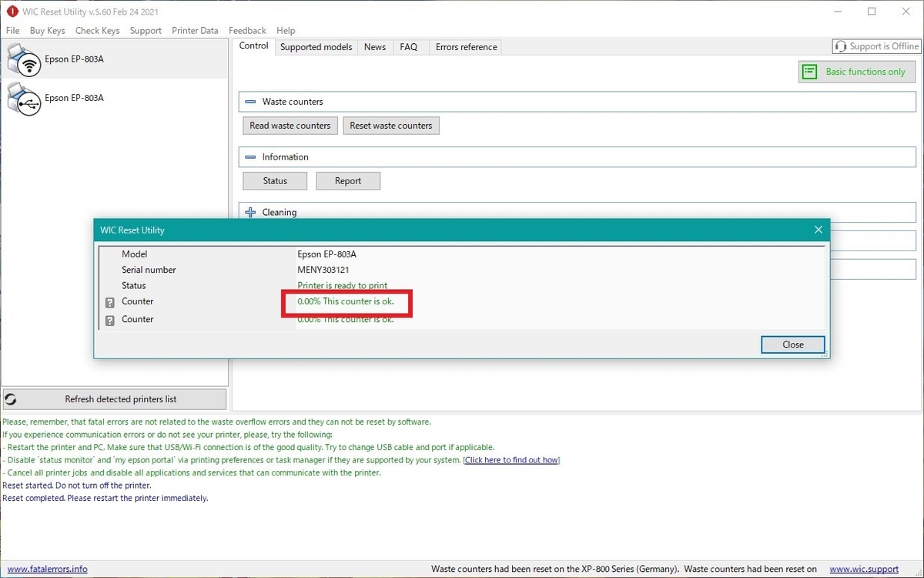The height and width of the screenshot is (578, 924).
Task: Open the Buy Keys menu
Action: click(x=47, y=31)
